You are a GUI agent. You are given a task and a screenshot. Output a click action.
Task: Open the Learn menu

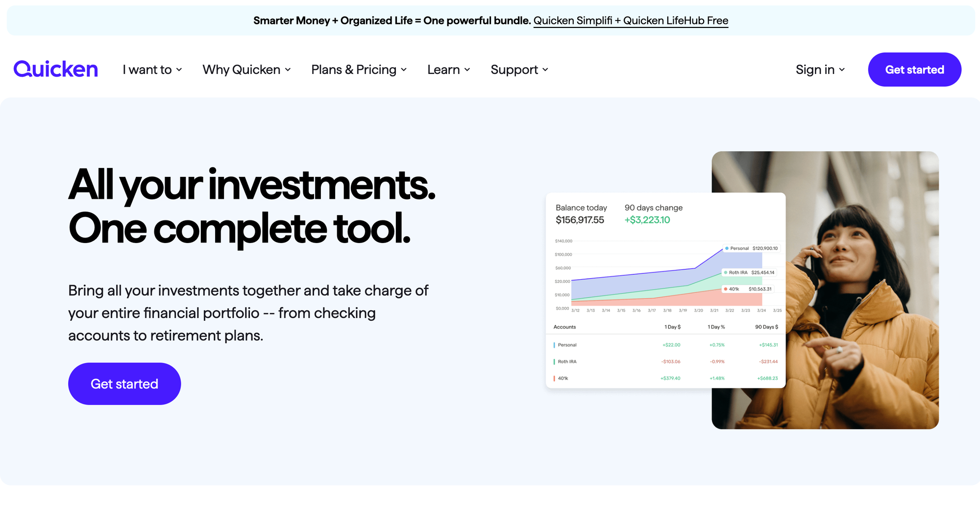point(448,70)
